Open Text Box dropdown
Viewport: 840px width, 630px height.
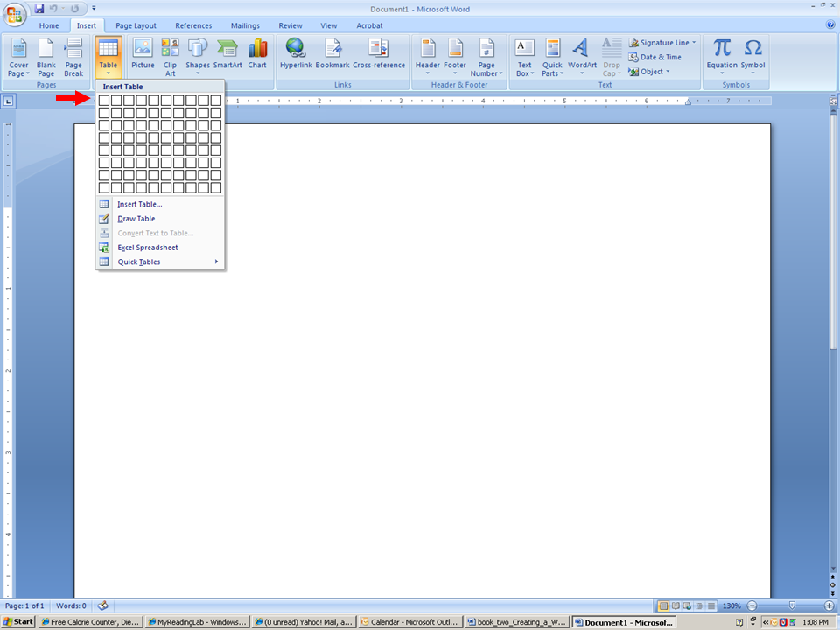pos(525,58)
